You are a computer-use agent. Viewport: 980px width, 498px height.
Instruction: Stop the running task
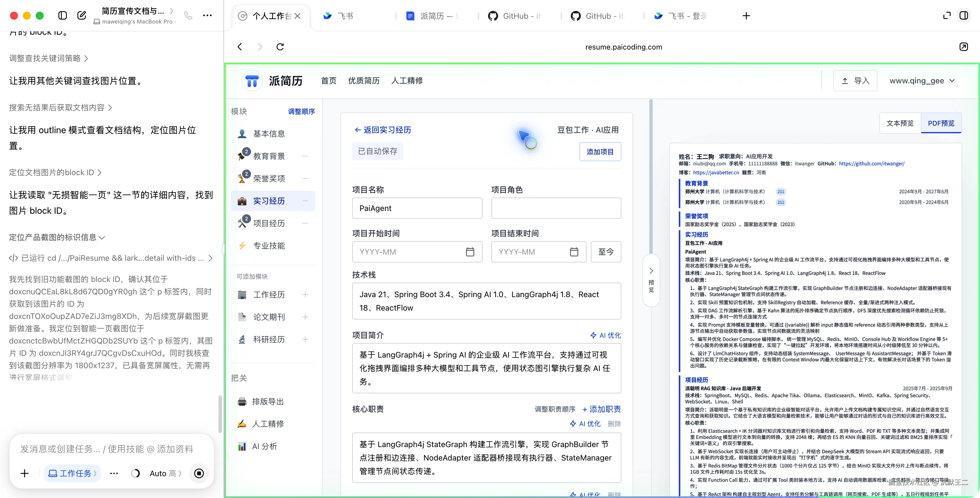point(199,473)
